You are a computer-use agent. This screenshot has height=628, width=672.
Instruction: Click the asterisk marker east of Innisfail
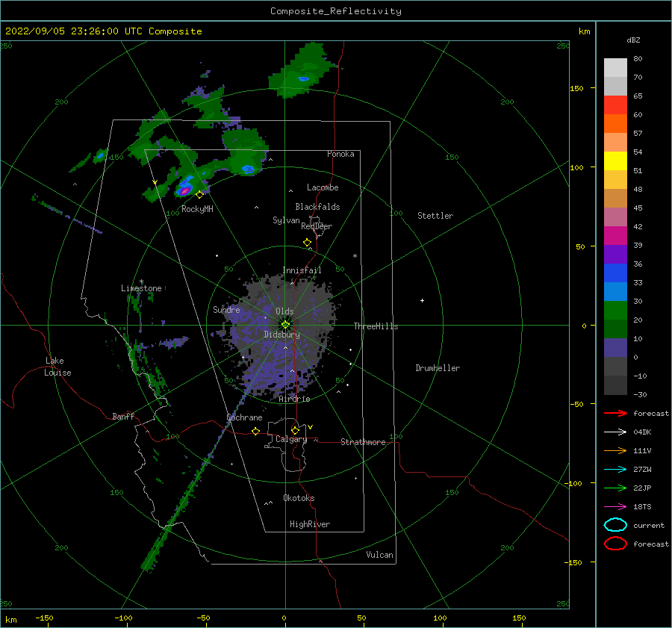(x=355, y=256)
